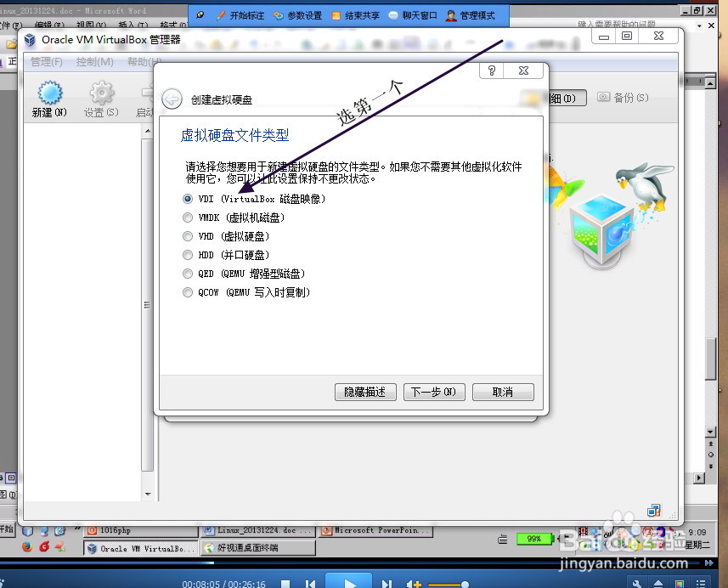Open 聊天窗口 in the sharing toolbar
Image resolution: width=728 pixels, height=588 pixels.
pyautogui.click(x=413, y=16)
